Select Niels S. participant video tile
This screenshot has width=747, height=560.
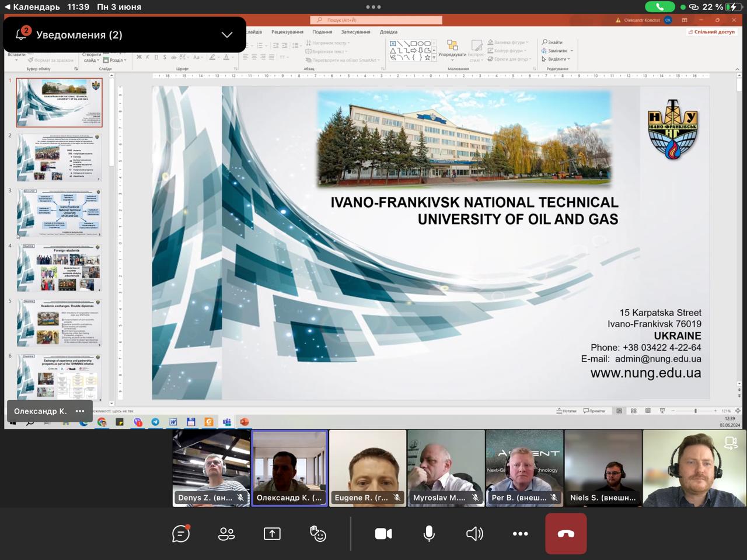(x=603, y=468)
